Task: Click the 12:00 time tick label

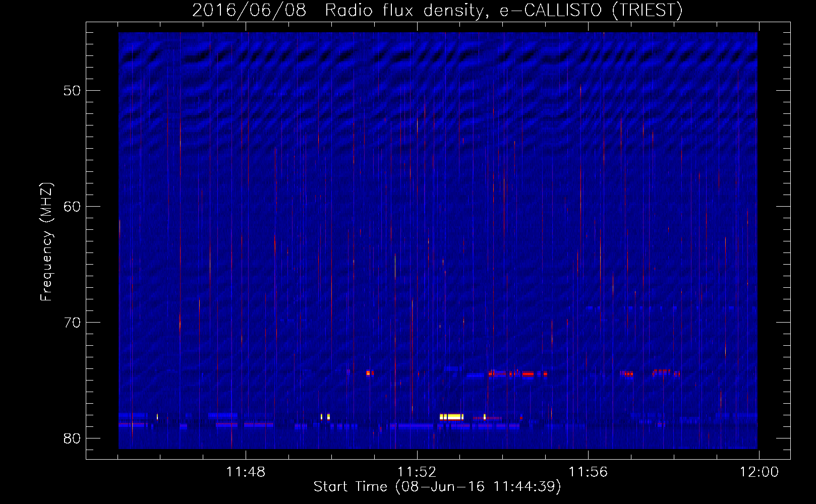Action: pyautogui.click(x=759, y=472)
